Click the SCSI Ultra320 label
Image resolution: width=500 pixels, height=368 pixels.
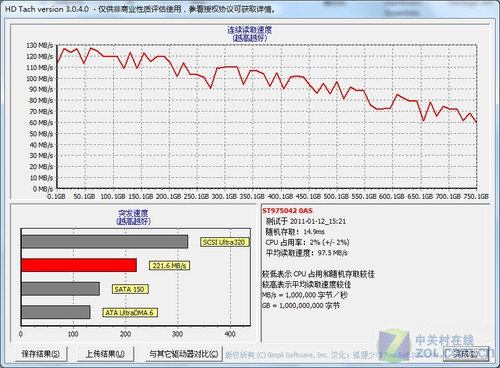pos(224,242)
